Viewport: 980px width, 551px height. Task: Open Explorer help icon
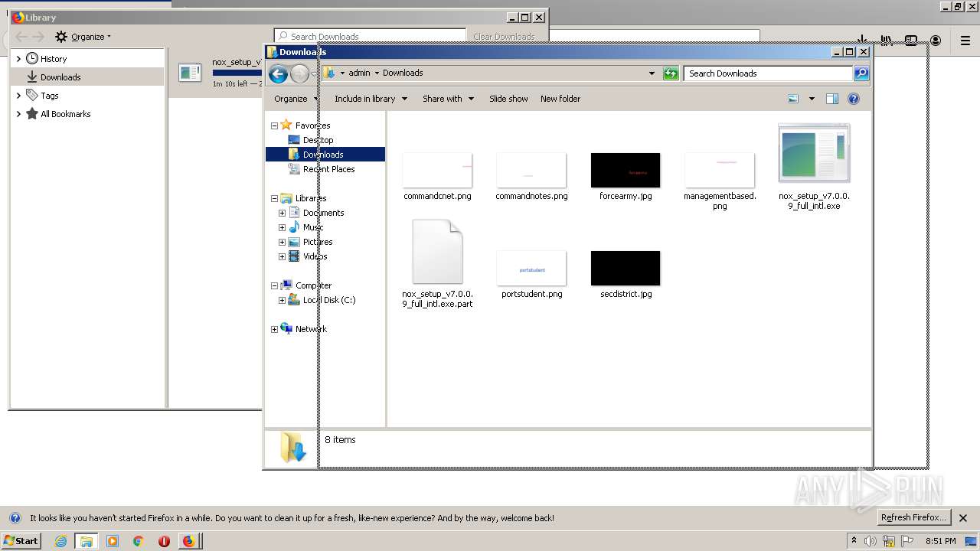point(854,99)
